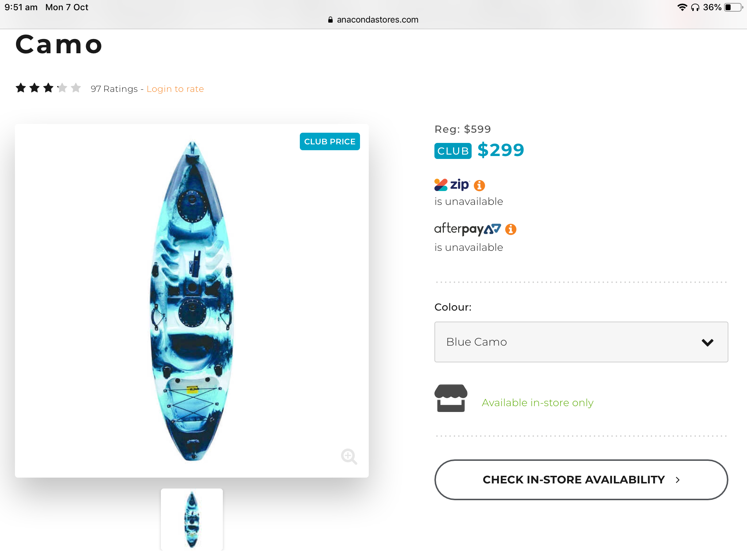
Task: Click the Afterpay info icon
Action: [511, 229]
